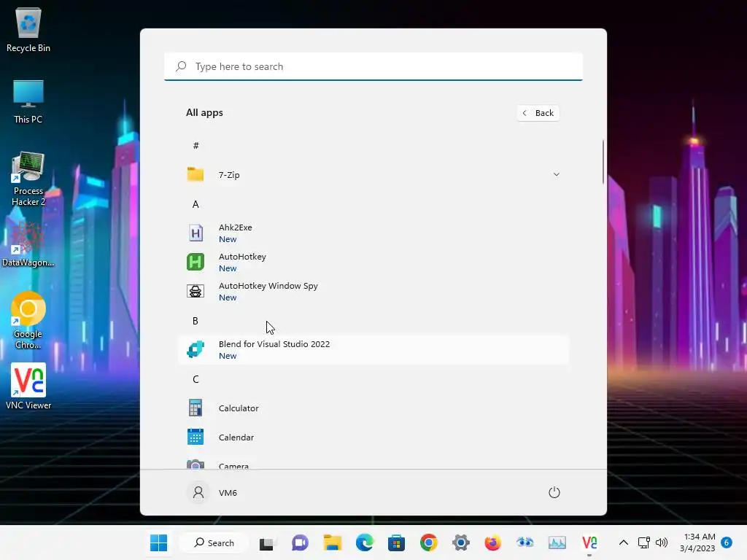
Task: Open the volume tray icon
Action: click(x=661, y=542)
